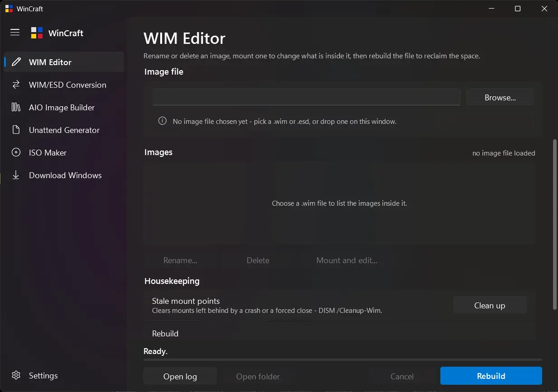This screenshot has height=392, width=558.
Task: Click the empty Images list area
Action: [x=339, y=203]
